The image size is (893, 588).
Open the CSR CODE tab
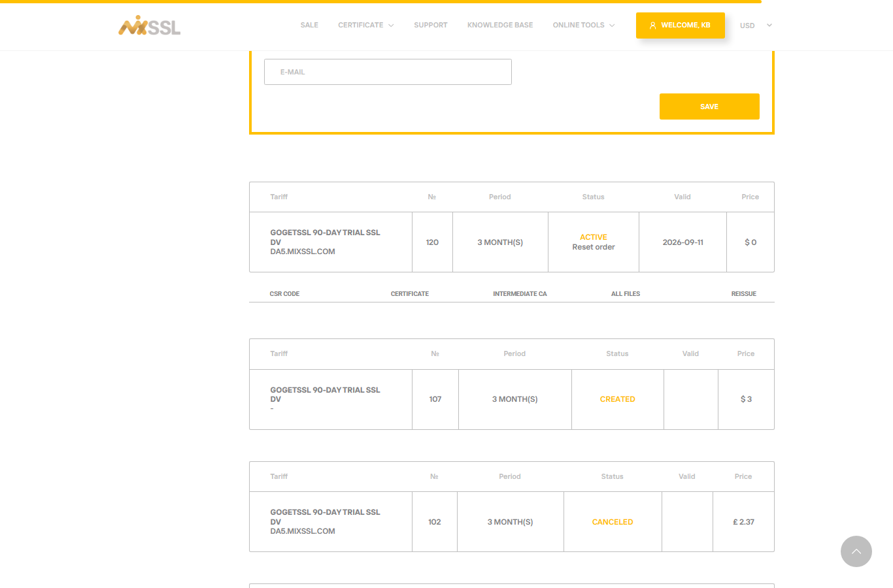284,294
